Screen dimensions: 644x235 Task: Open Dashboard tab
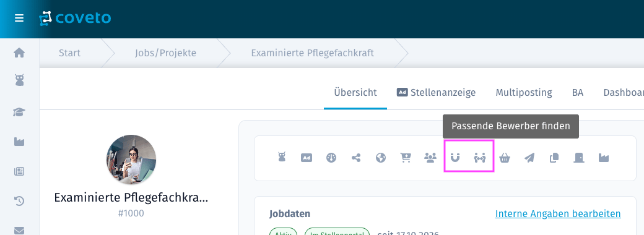[623, 93]
